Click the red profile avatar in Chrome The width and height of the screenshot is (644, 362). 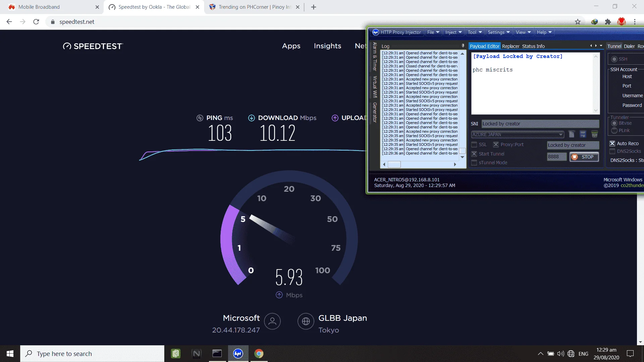pos(622,22)
